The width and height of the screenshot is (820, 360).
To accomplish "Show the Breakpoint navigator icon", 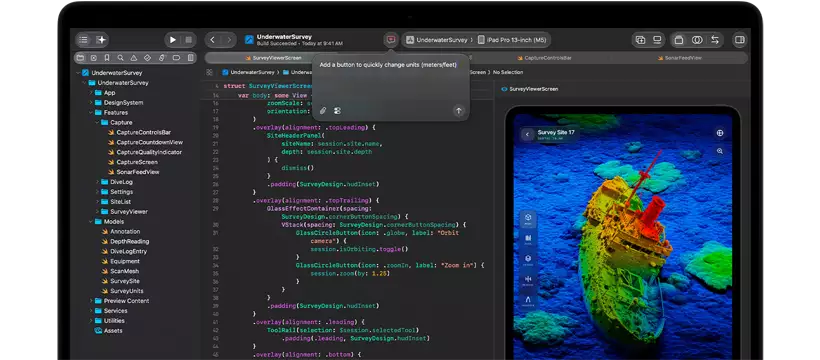I will point(176,58).
